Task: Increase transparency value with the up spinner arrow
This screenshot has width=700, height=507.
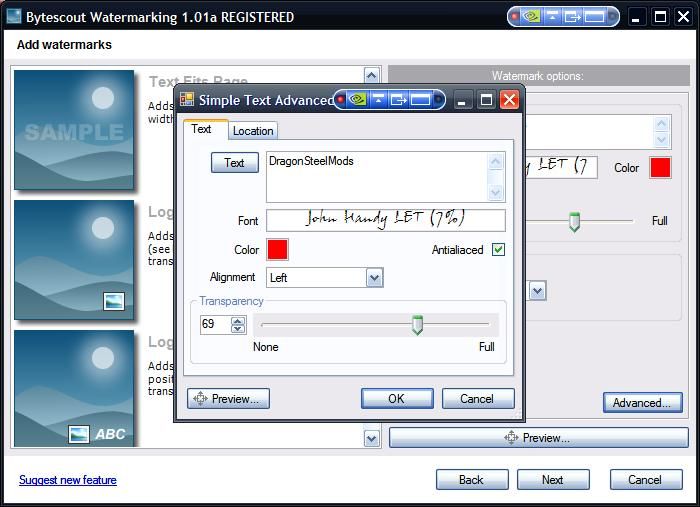Action: [x=238, y=320]
